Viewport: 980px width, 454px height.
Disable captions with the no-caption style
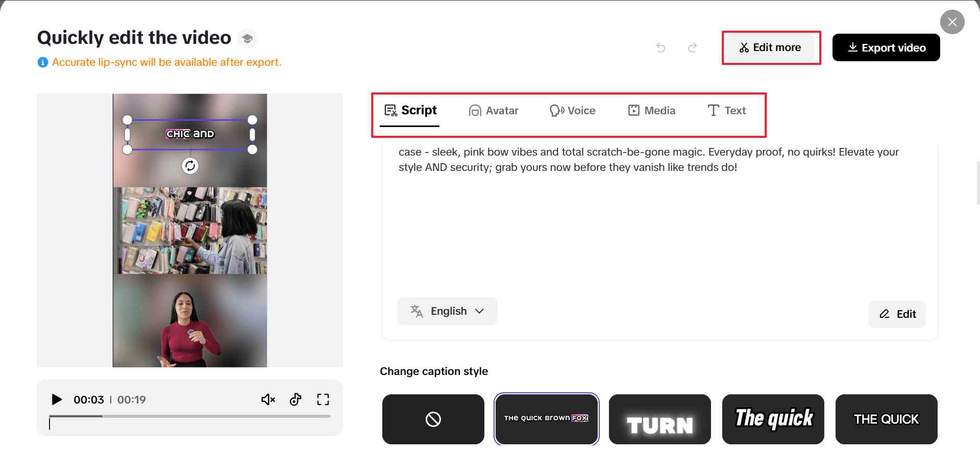point(433,419)
